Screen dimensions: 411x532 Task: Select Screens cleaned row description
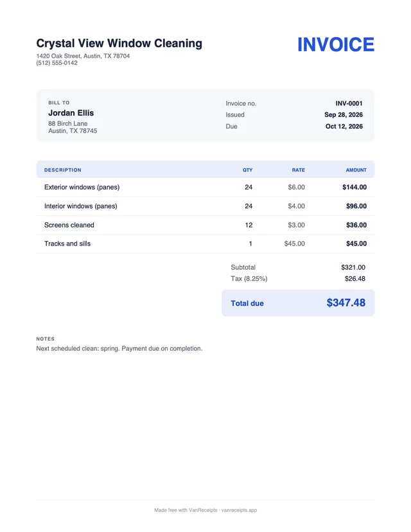(x=69, y=225)
